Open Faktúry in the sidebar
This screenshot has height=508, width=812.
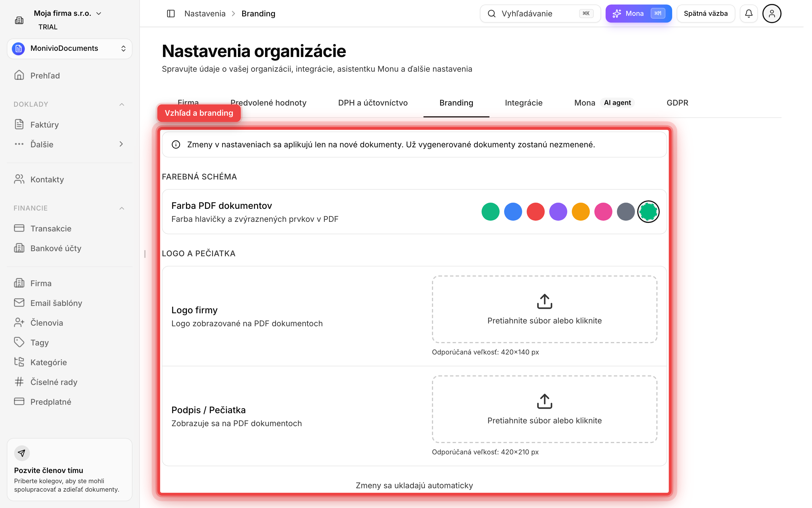(x=69, y=125)
